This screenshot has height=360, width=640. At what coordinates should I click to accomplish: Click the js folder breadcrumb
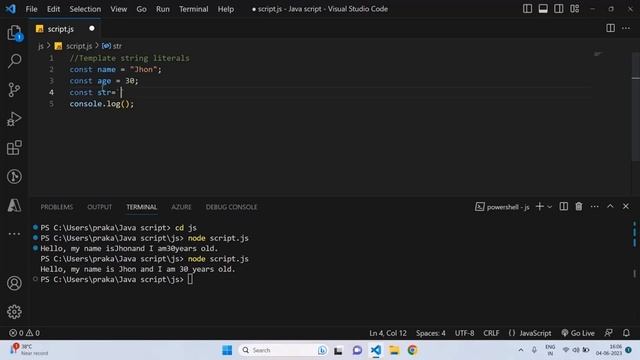point(41,46)
